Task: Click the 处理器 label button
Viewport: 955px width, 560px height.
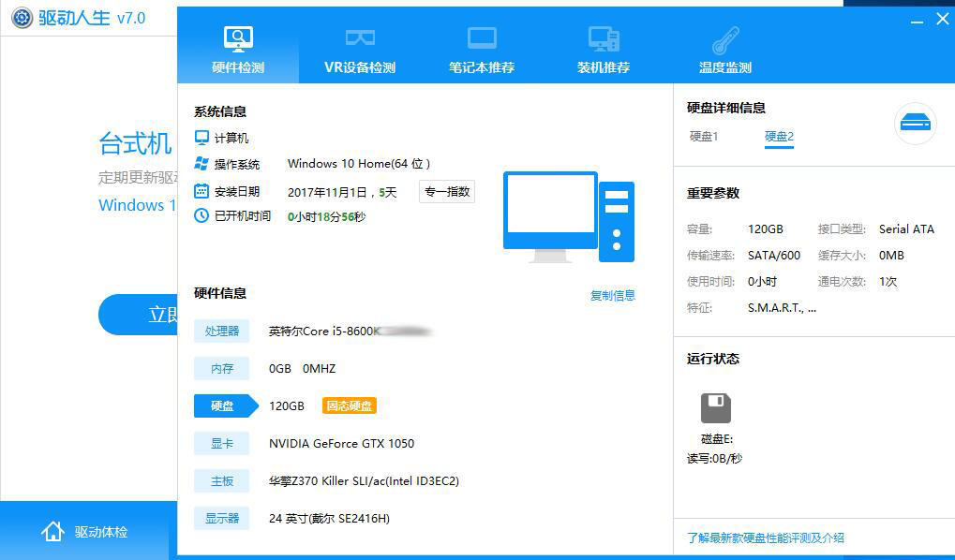Action: pos(221,331)
